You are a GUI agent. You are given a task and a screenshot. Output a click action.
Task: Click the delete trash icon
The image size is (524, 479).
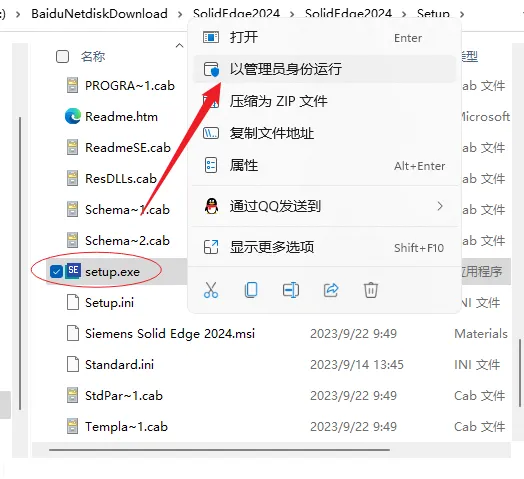point(371,290)
